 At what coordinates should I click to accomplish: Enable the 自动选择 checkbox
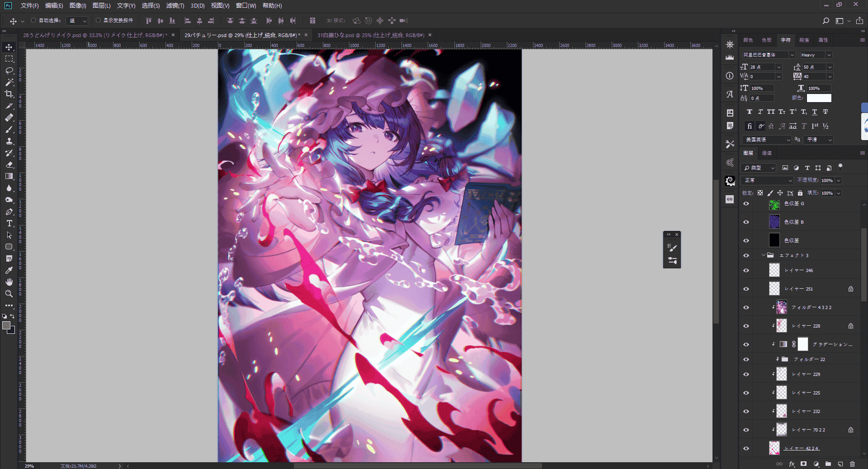click(33, 20)
